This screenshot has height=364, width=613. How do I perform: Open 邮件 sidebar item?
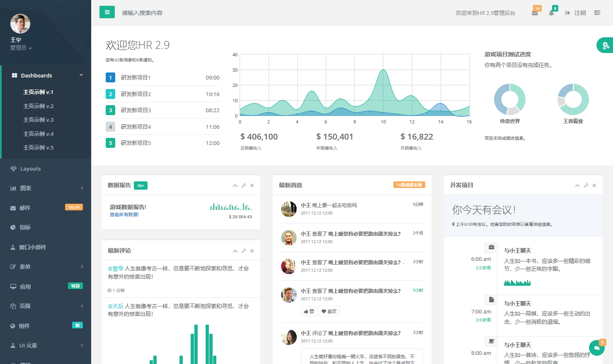46,208
